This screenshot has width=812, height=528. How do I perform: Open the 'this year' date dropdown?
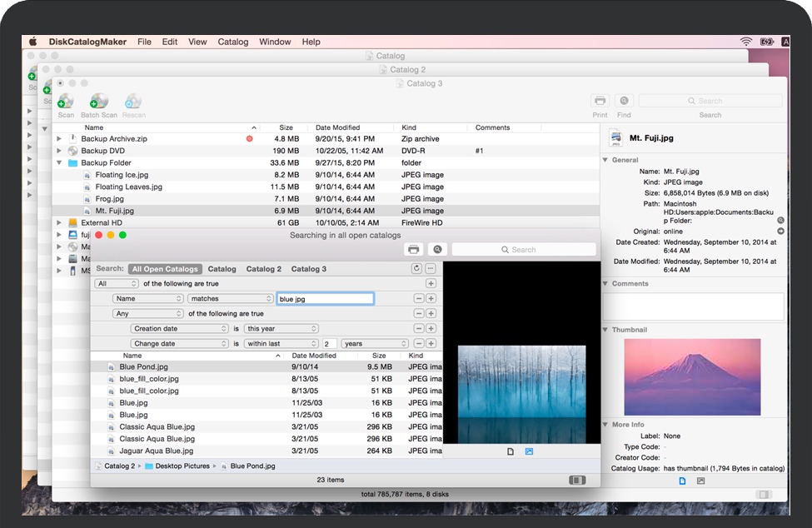pyautogui.click(x=281, y=328)
